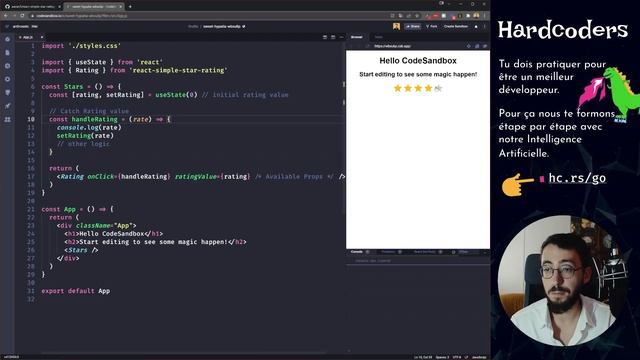Viewport: 640px width, 360px height.
Task: Click 'handleRating' on line 10
Action: pyautogui.click(x=94, y=119)
